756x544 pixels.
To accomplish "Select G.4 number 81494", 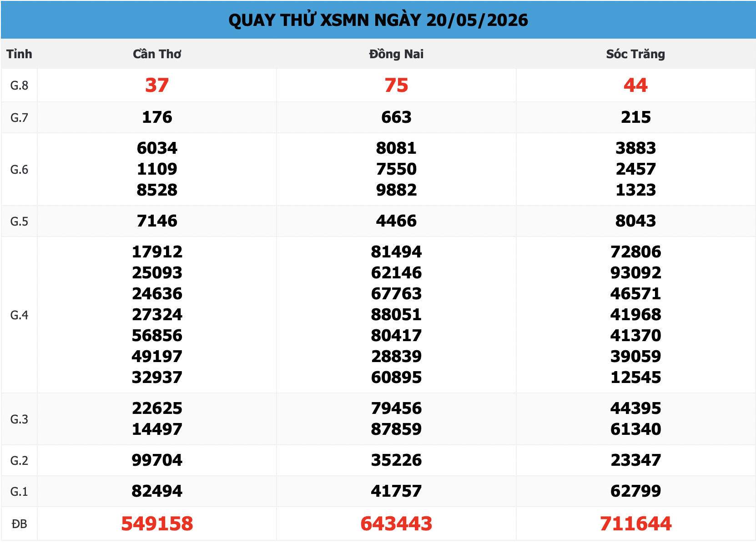I will [396, 252].
